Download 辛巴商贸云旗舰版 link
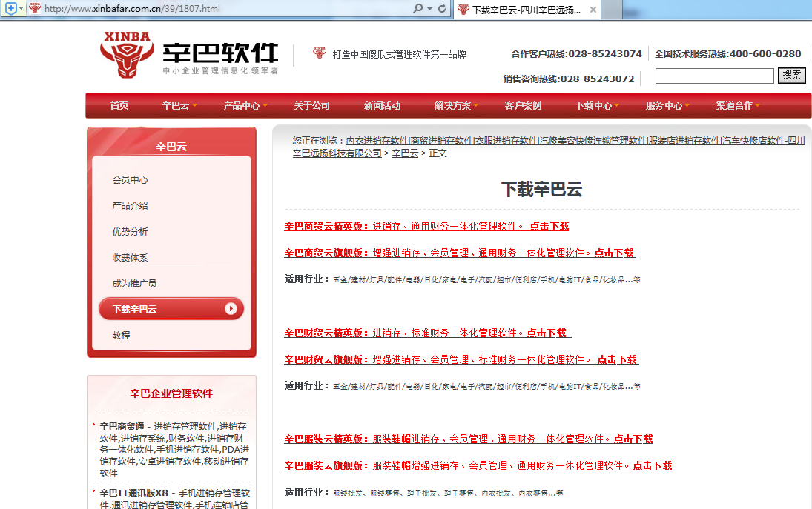Image resolution: width=812 pixels, height=509 pixels. (460, 253)
